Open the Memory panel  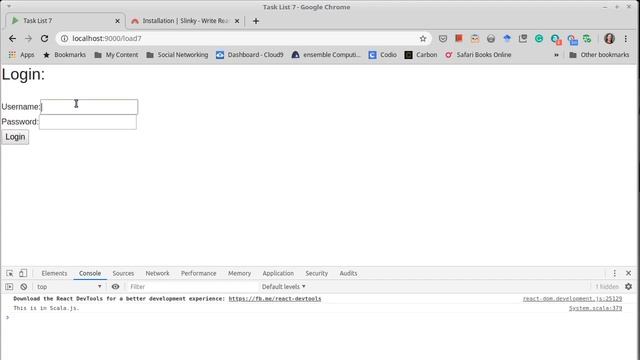[240, 273]
